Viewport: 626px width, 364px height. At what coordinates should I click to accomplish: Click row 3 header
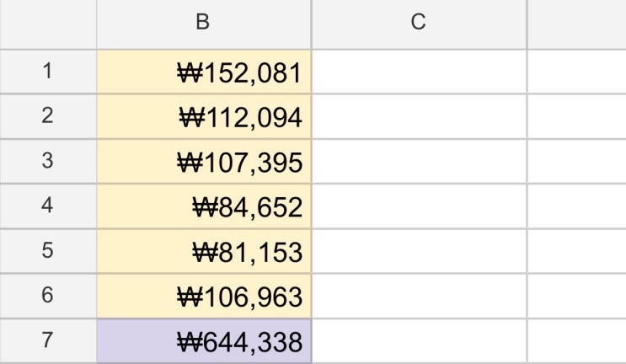coord(47,163)
